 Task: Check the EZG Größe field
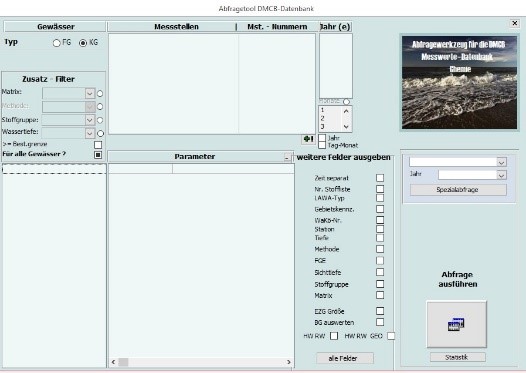click(380, 311)
